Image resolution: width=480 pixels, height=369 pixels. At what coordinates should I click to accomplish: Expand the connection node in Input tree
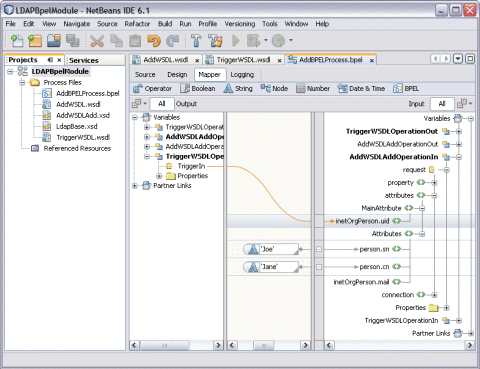pyautogui.click(x=434, y=295)
